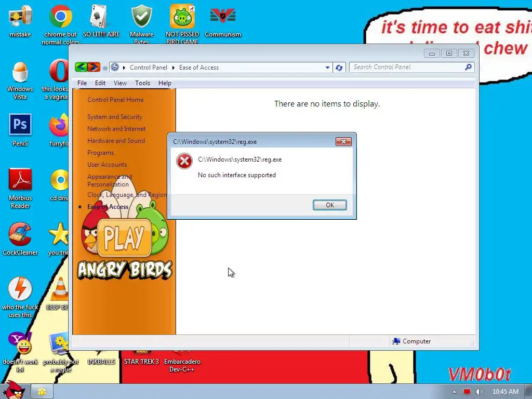This screenshot has width=532, height=399.
Task: Open the yellow star desktop icon
Action: (59, 234)
